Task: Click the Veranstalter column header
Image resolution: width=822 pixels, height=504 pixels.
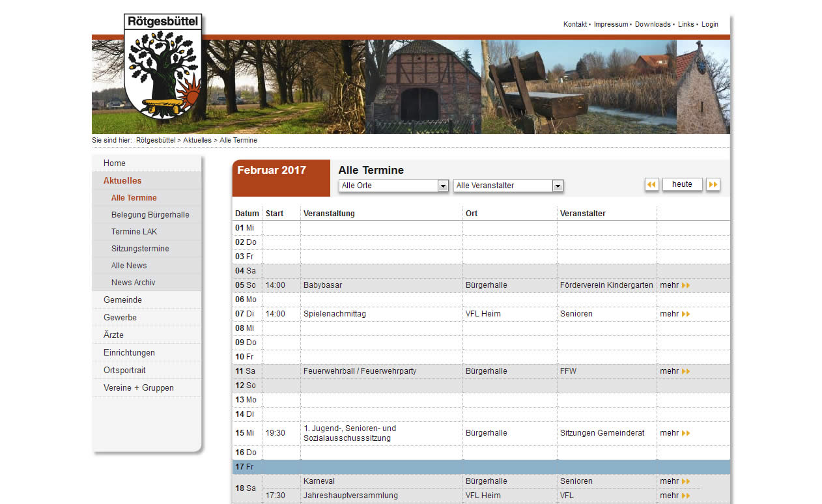Action: click(x=583, y=214)
